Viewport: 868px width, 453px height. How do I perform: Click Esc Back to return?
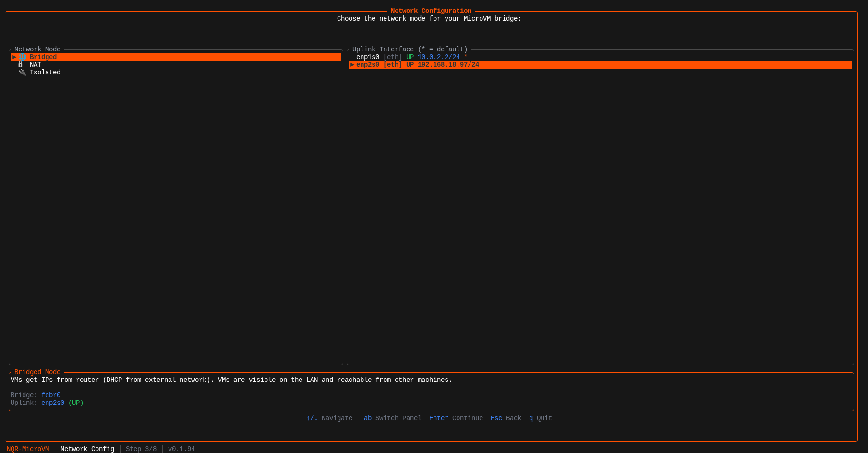506,418
